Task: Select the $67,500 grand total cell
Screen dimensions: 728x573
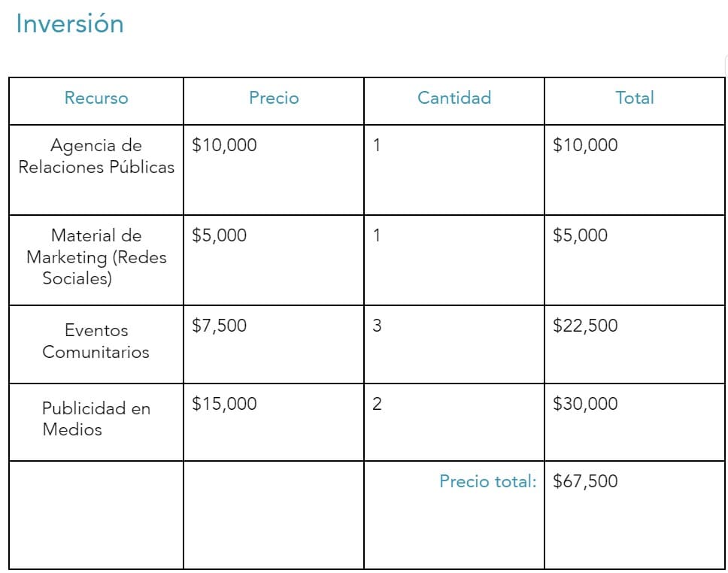Action: pyautogui.click(x=585, y=481)
